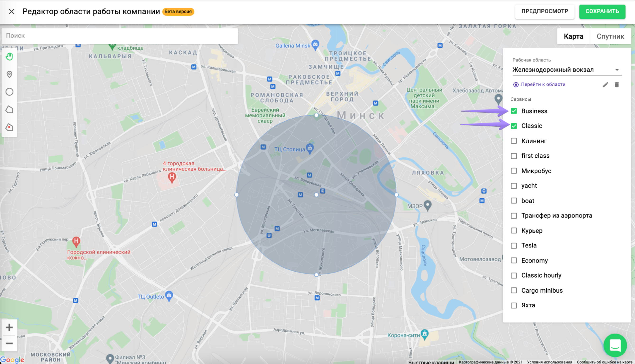Click the Поиск search field
The height and width of the screenshot is (364, 635).
[120, 36]
